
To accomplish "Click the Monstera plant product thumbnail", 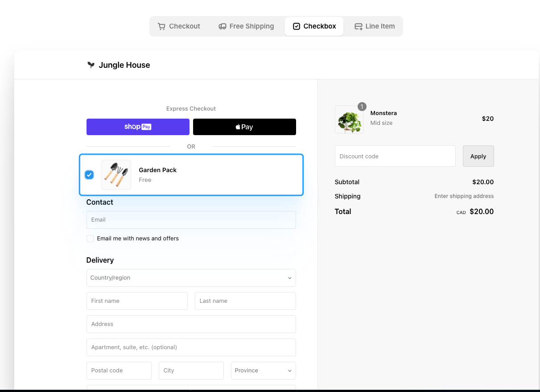I will [349, 120].
